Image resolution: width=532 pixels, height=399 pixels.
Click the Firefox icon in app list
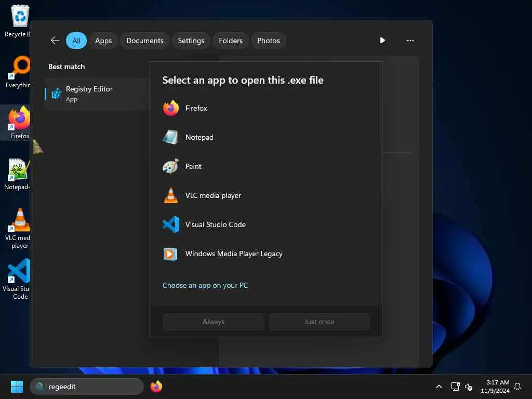pos(170,108)
